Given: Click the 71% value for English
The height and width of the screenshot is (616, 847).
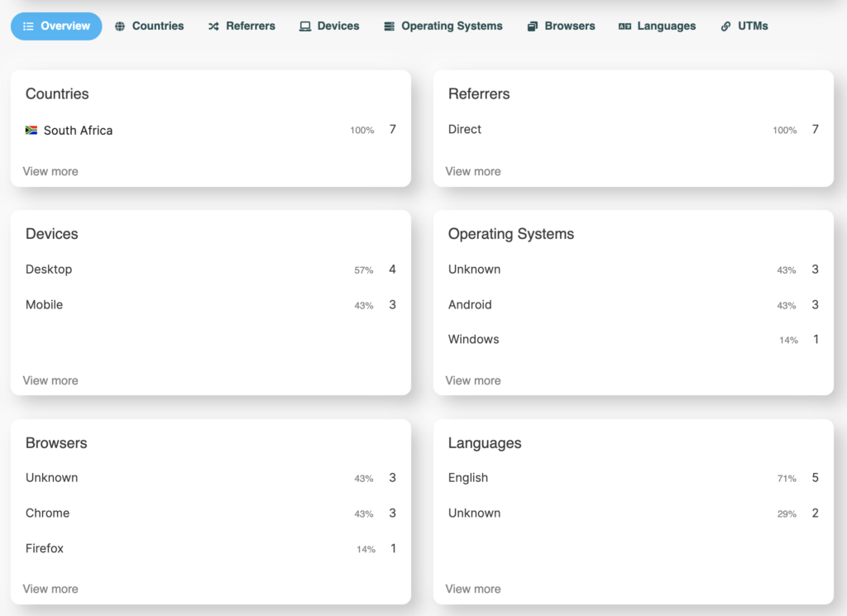Looking at the screenshot, I should (x=787, y=479).
